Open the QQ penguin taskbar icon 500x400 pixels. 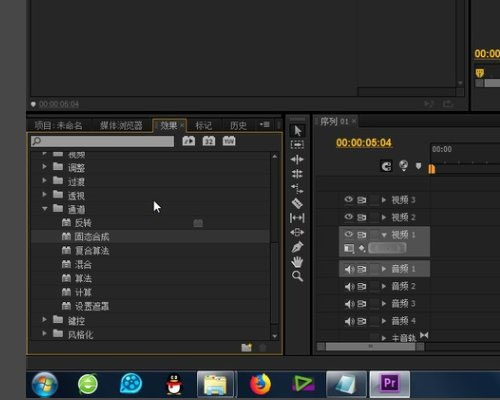(x=174, y=384)
